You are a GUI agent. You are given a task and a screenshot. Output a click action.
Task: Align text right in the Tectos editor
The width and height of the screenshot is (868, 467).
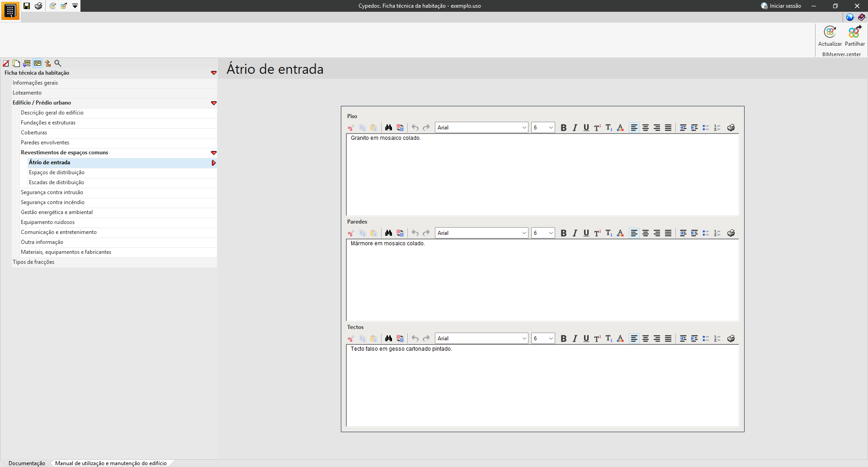click(657, 338)
